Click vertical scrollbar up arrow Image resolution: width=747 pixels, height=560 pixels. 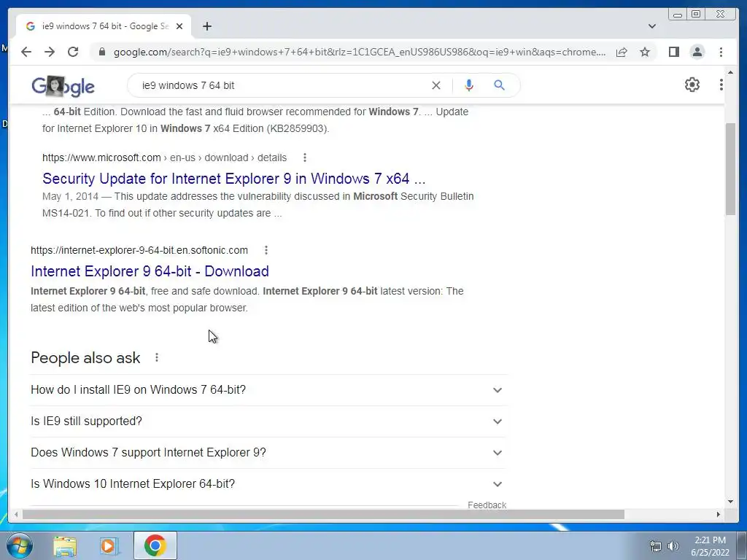(x=730, y=72)
